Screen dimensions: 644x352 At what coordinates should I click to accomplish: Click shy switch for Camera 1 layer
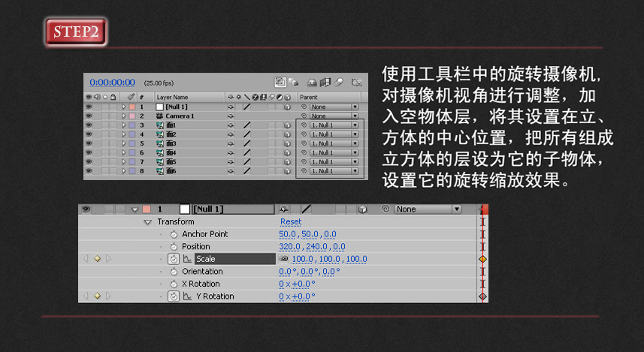coord(231,116)
